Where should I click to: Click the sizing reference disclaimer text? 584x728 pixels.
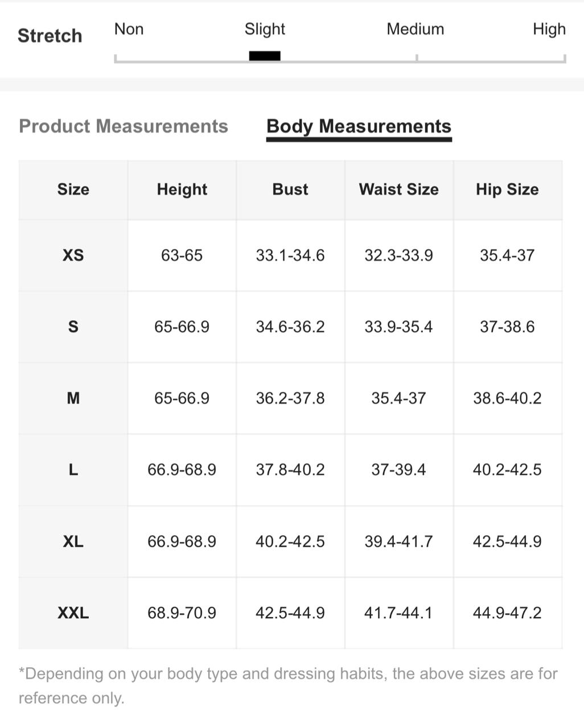pyautogui.click(x=288, y=686)
